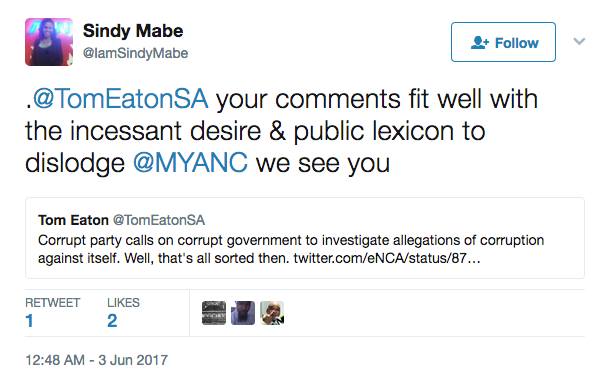Click the retweet number 1
The height and width of the screenshot is (375, 609).
(29, 321)
